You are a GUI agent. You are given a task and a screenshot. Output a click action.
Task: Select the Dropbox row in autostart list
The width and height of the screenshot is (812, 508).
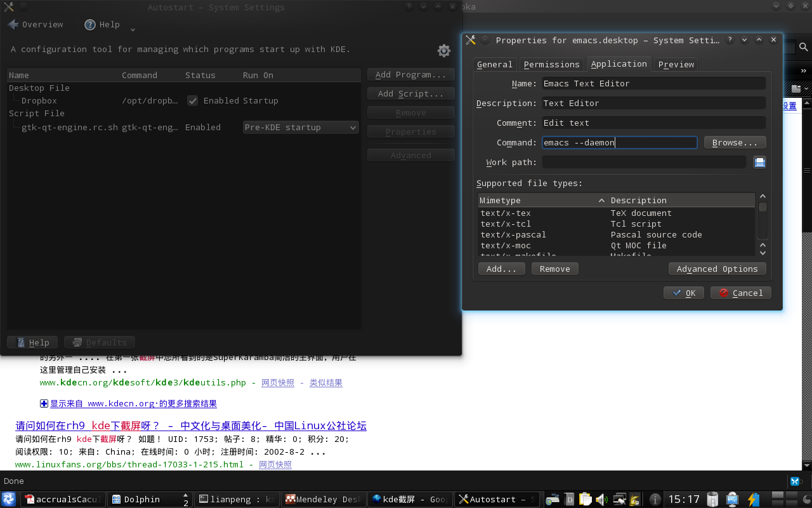184,101
